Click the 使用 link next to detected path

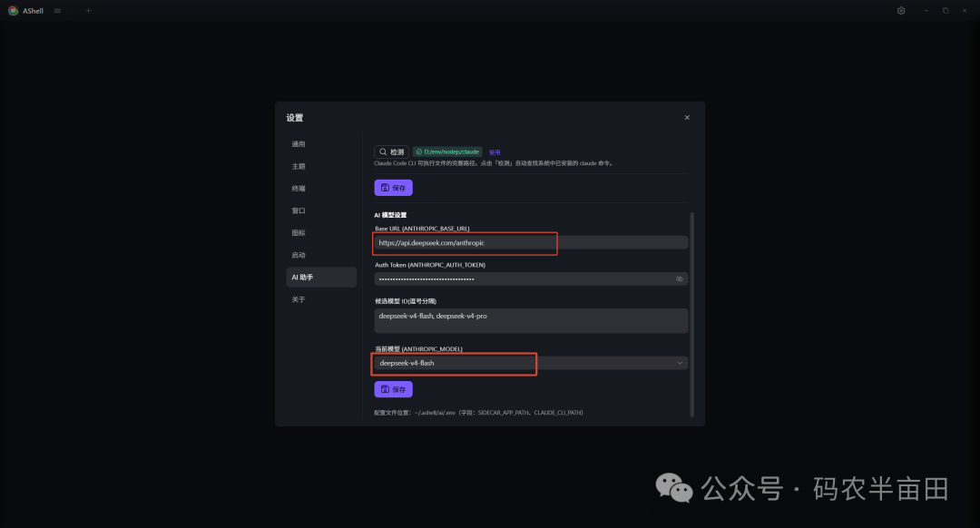pos(495,152)
